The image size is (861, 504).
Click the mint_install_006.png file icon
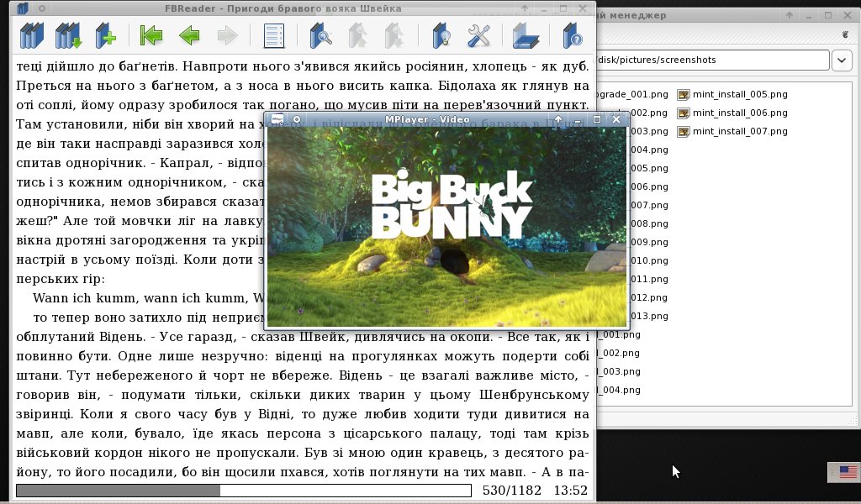click(x=683, y=113)
